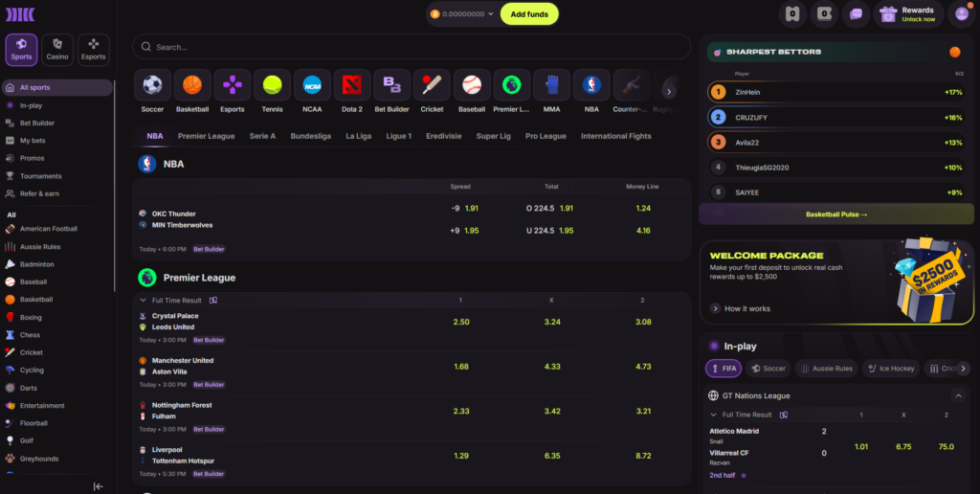Screen dimensions: 980x494
Task: Open the second header ticket icon
Action: coord(824,14)
